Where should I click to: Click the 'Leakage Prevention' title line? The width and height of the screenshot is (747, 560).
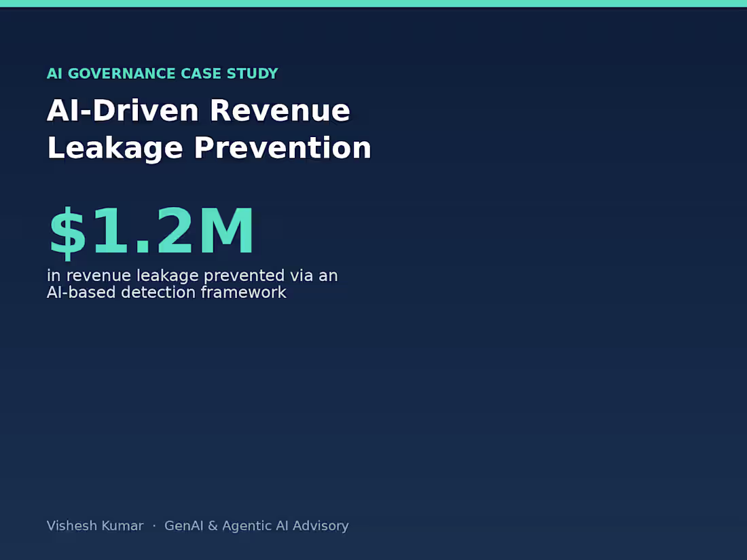[208, 147]
